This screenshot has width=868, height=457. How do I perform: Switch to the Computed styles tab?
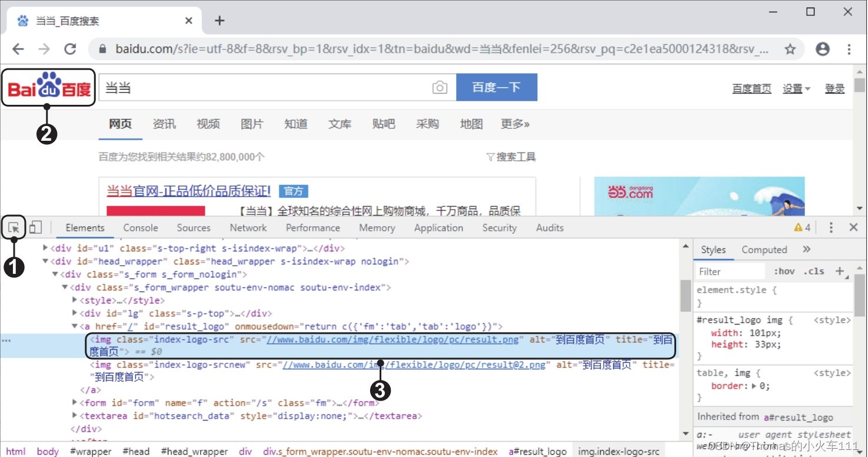click(x=764, y=250)
